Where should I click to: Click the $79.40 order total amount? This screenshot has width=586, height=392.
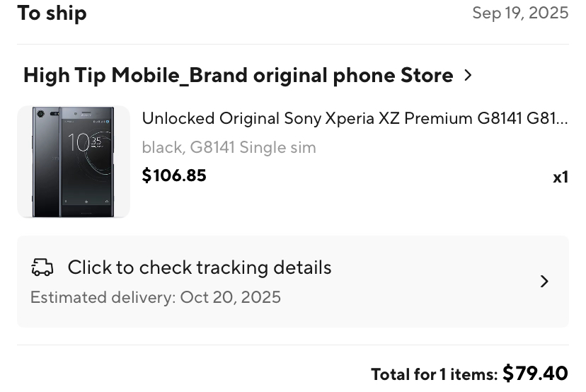(x=535, y=373)
